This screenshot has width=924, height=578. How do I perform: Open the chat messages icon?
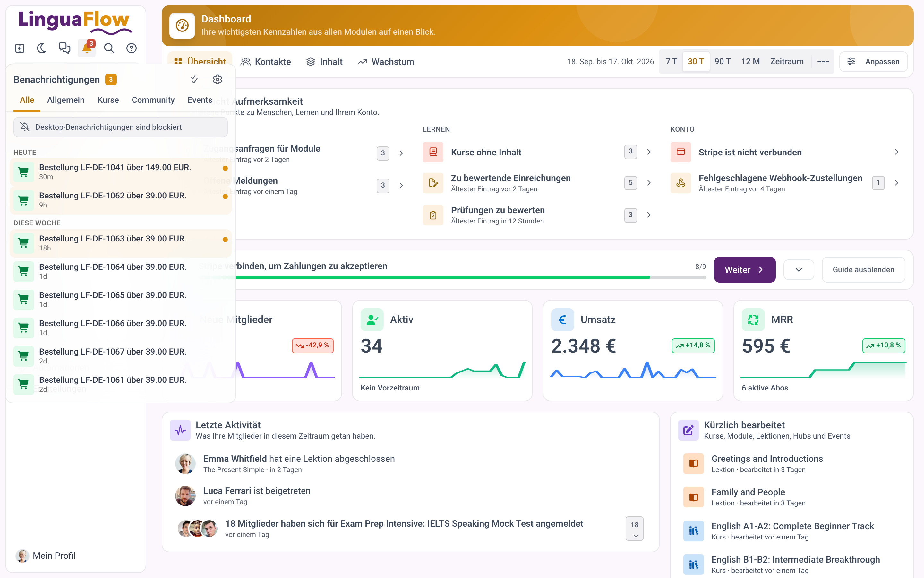(64, 48)
